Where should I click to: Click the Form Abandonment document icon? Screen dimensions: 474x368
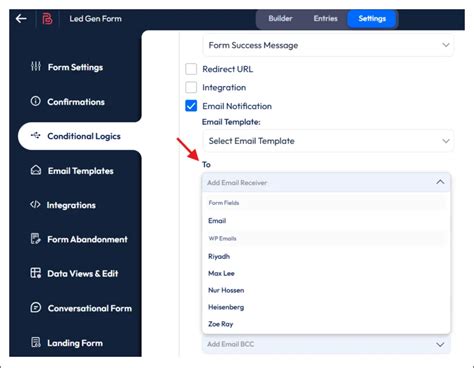(x=36, y=239)
